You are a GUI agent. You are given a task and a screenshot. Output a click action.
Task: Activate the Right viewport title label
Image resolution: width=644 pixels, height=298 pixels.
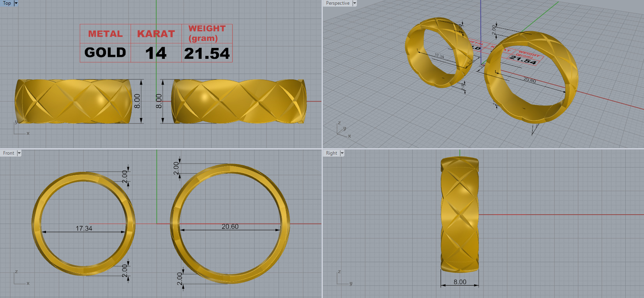(332, 153)
